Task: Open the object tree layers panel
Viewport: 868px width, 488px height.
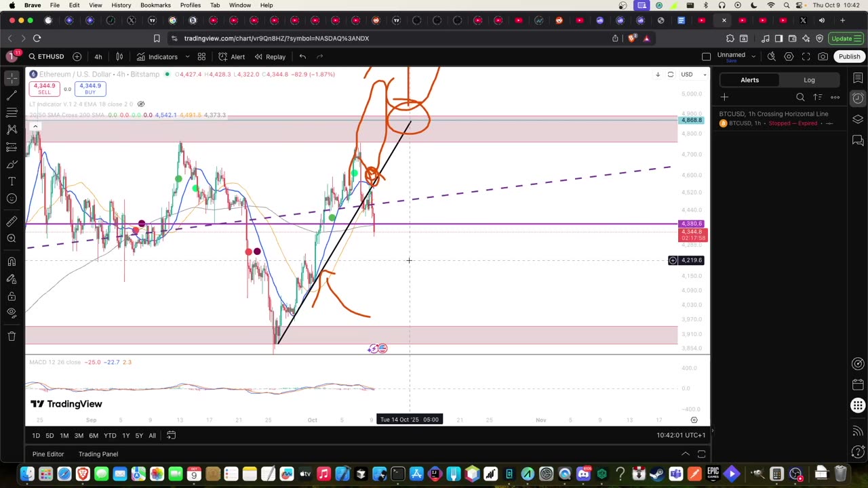Action: tap(858, 119)
